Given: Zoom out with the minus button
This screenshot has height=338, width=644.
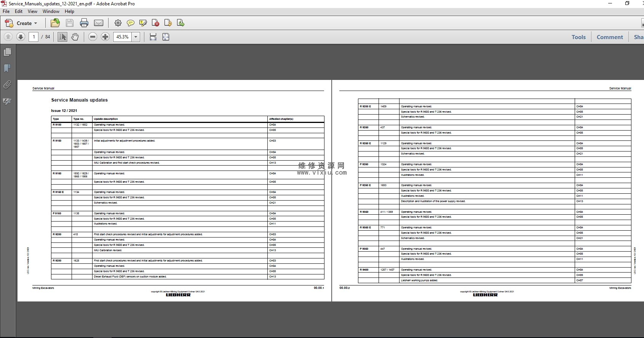Looking at the screenshot, I should tap(93, 37).
